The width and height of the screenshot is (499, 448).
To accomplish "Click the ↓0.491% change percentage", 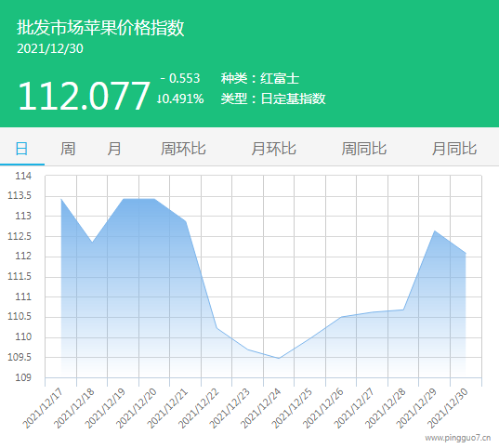I will [x=180, y=99].
